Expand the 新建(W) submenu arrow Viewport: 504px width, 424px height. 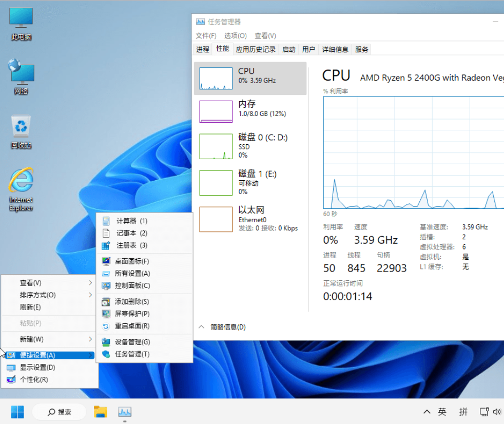point(90,339)
